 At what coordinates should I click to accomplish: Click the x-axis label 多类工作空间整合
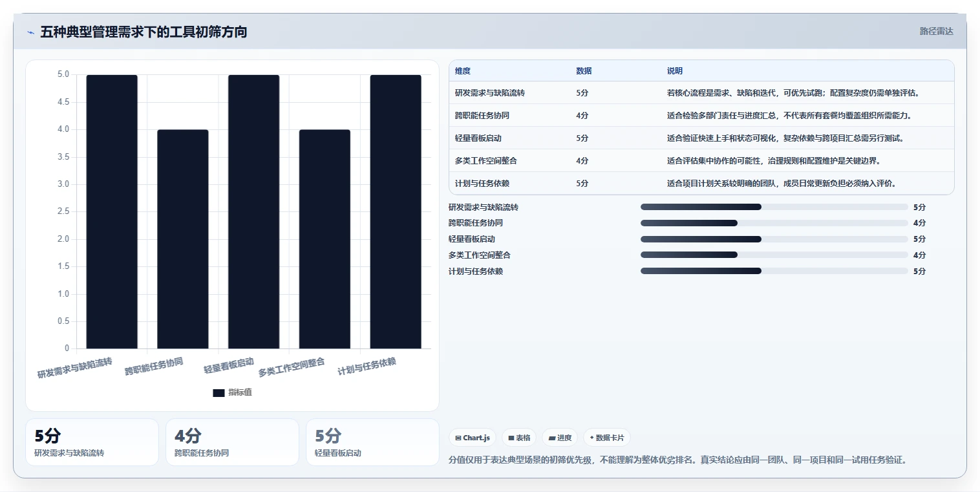[292, 367]
